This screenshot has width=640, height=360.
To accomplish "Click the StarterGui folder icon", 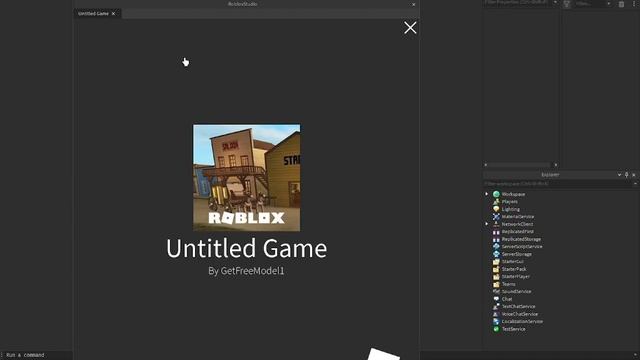I will click(x=496, y=262).
